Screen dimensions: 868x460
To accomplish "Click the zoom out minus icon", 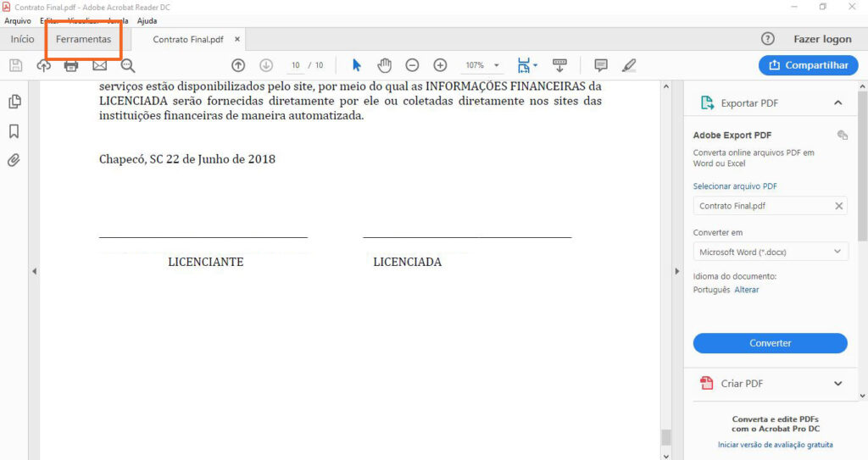I will click(412, 65).
